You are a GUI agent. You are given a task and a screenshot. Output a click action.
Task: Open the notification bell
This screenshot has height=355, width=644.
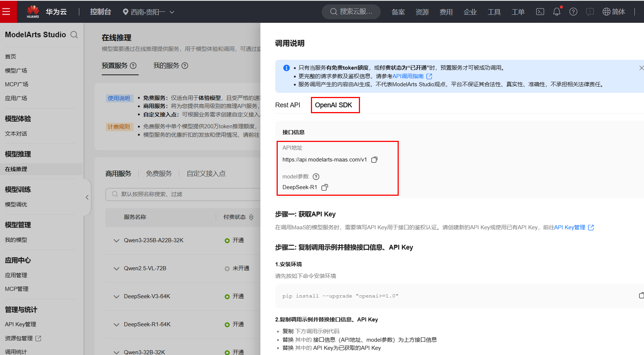click(557, 12)
